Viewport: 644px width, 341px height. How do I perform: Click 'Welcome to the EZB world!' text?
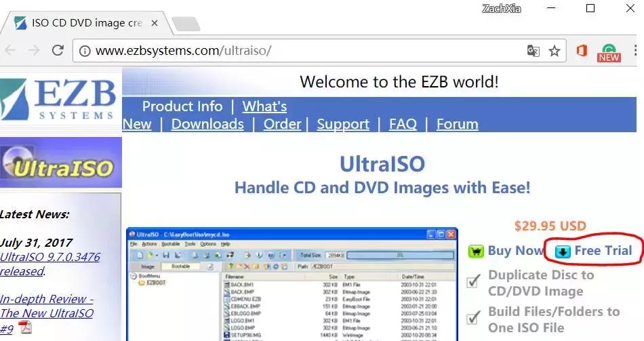click(x=399, y=82)
